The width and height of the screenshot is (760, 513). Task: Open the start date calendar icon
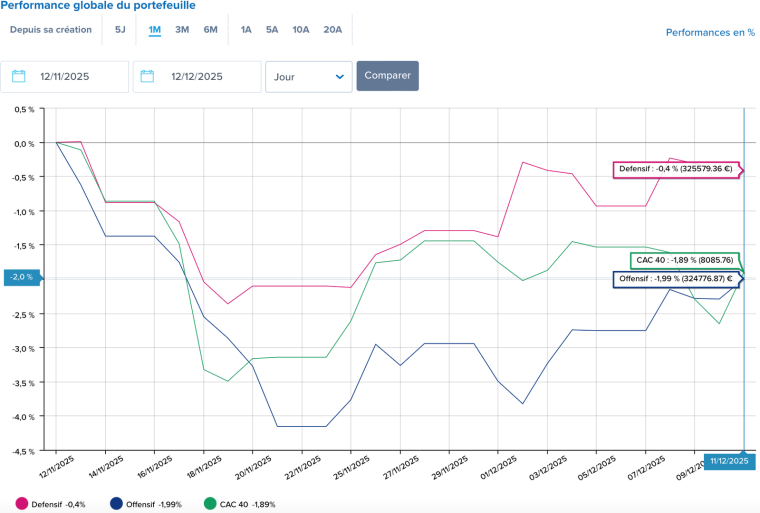pyautogui.click(x=19, y=76)
